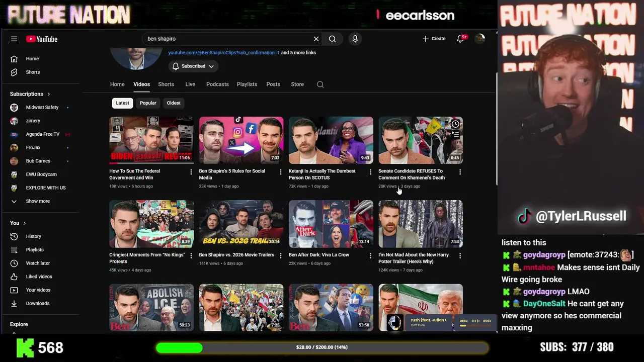Switch to the channel Shorts tab
Image resolution: width=644 pixels, height=362 pixels.
click(x=166, y=84)
